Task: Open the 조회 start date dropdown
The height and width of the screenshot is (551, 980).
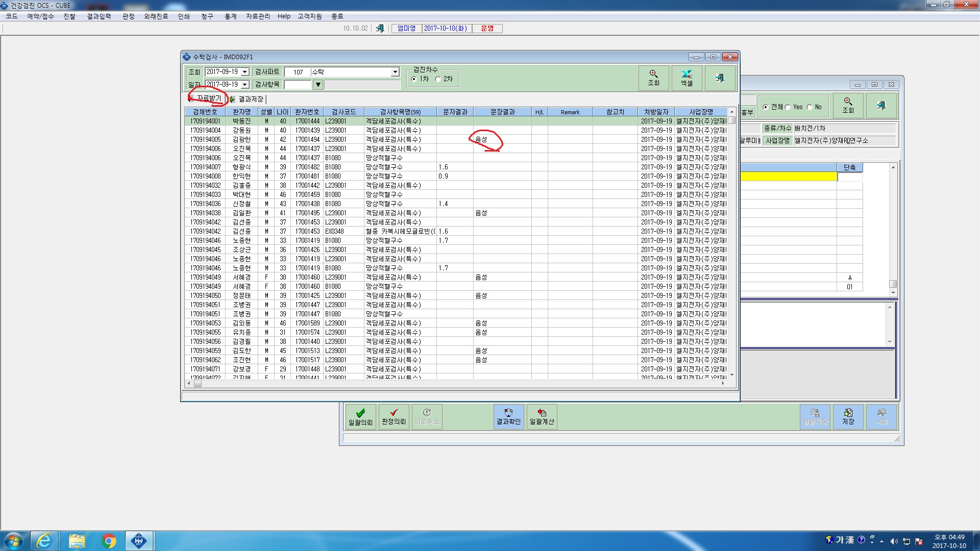Action: point(245,72)
